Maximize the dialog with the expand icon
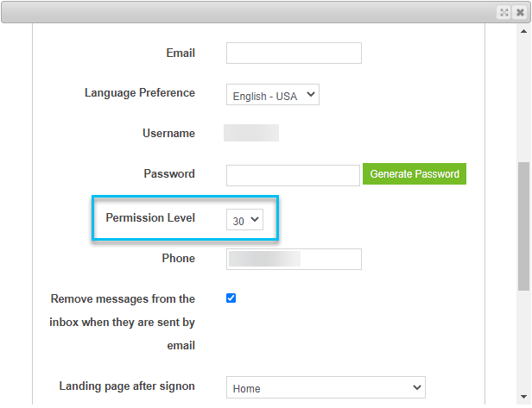 coord(504,13)
